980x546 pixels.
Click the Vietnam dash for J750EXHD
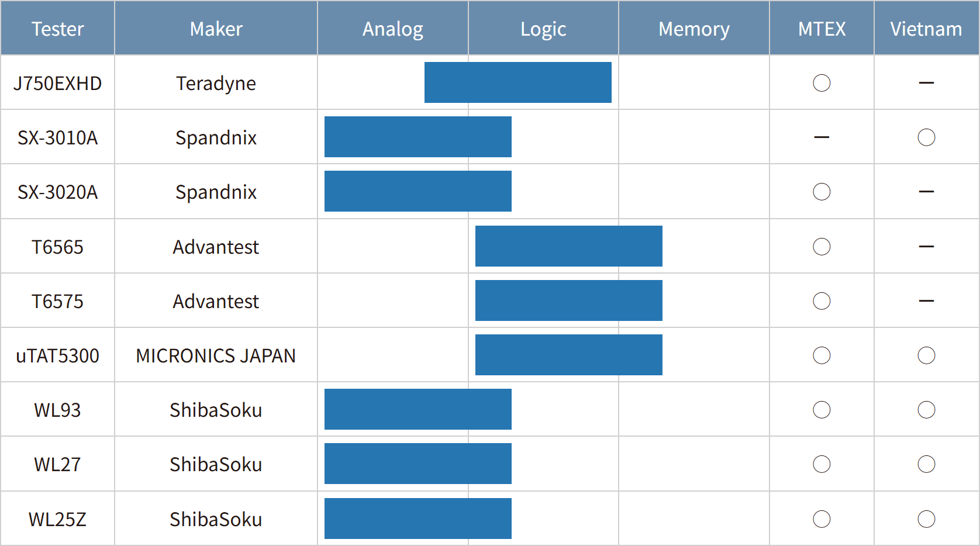click(926, 83)
